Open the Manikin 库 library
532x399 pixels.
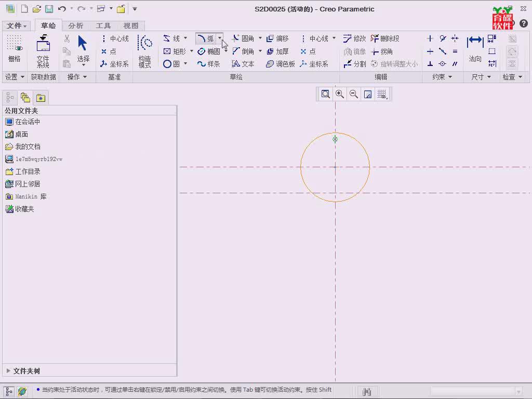click(26, 196)
